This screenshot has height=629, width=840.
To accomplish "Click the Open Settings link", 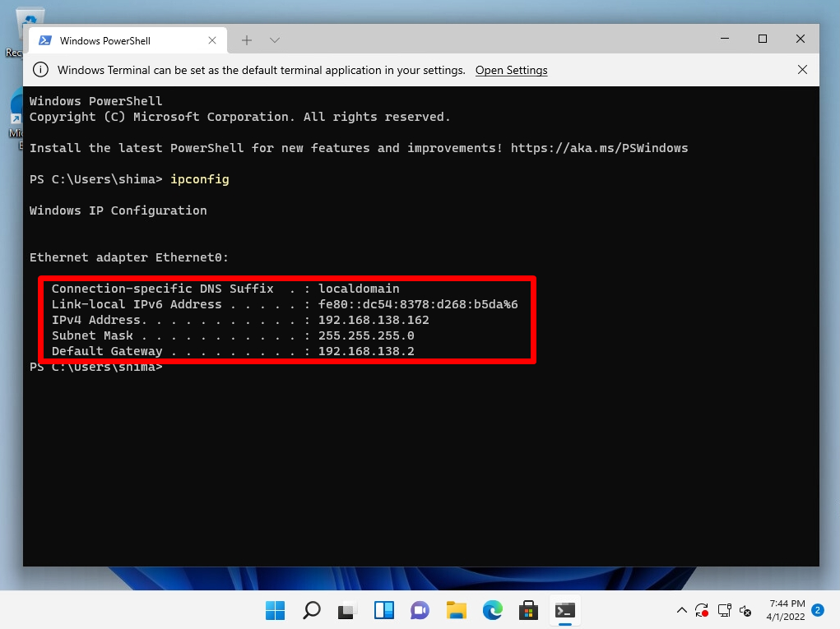I will 511,70.
